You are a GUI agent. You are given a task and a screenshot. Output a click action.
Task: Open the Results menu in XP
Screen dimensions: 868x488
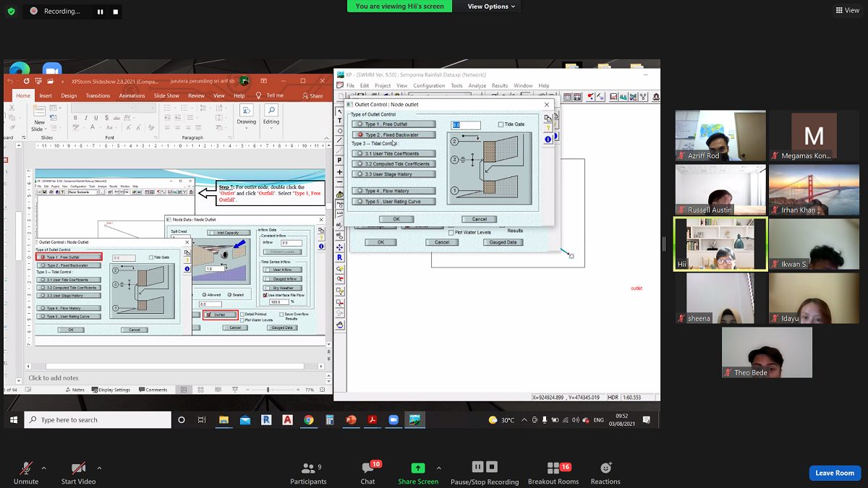click(500, 86)
